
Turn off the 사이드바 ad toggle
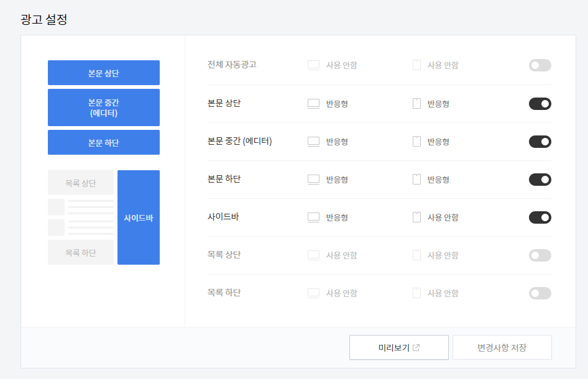tap(540, 217)
